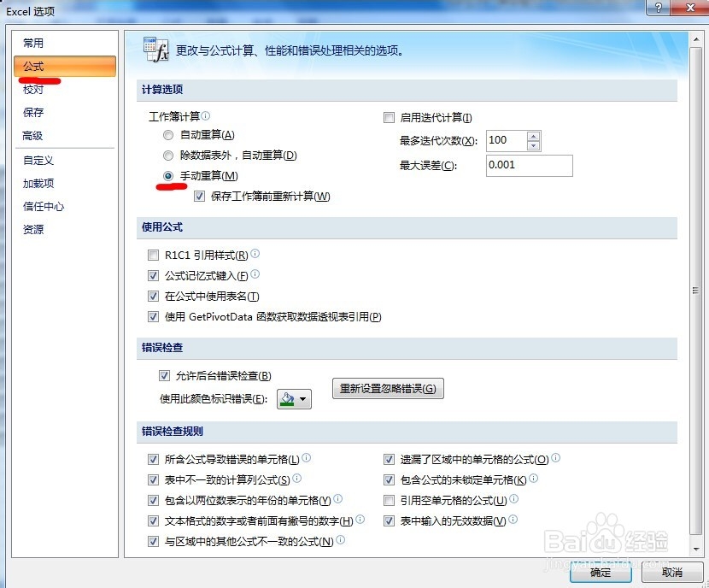Toggle 公式记忆式键入 checkbox
Screen dimensions: 709x588
click(153, 275)
